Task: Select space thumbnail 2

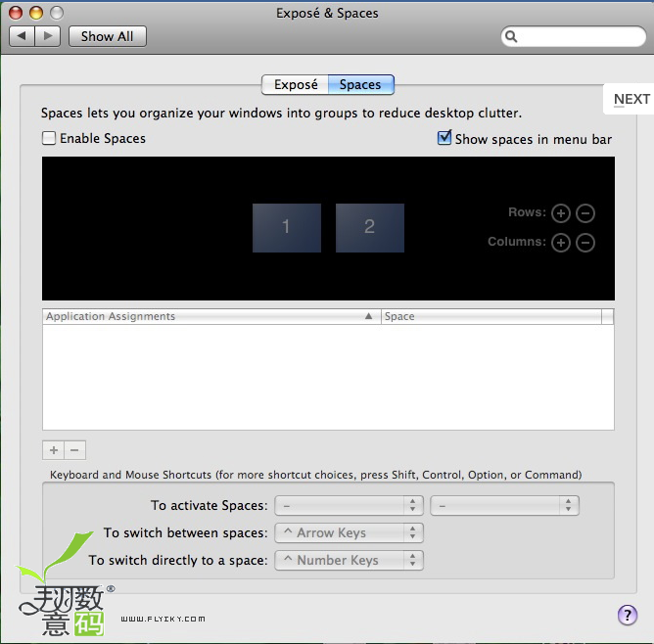Action: coord(369,228)
